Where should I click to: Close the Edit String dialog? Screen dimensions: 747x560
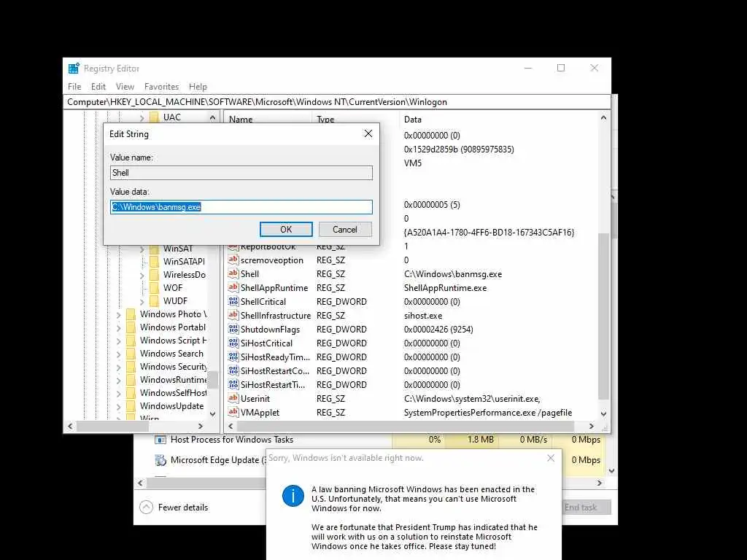tap(368, 134)
